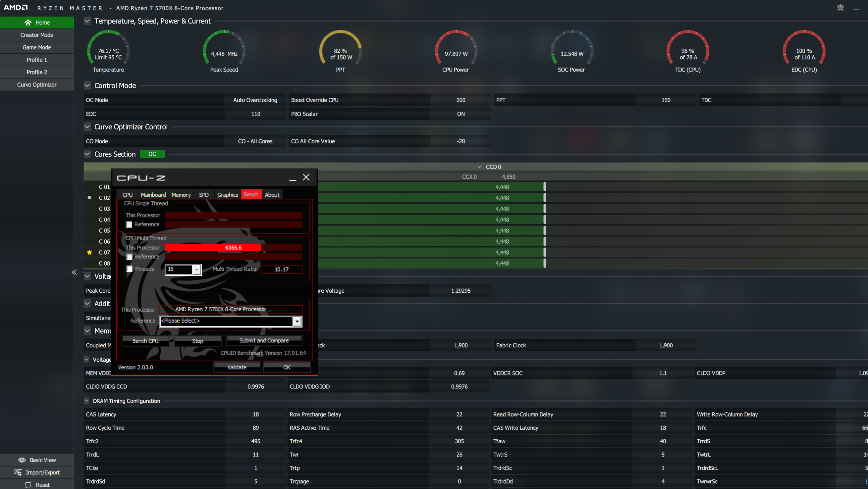This screenshot has width=868, height=489.
Task: Toggle the Threads checkbox in CPU-Z
Action: click(x=129, y=269)
